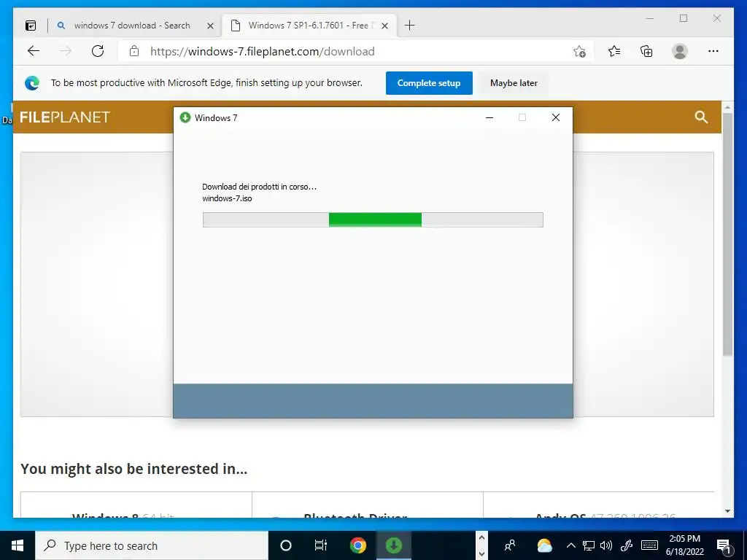
Task: Open Windows Ink Workspace pen icon
Action: tap(627, 545)
